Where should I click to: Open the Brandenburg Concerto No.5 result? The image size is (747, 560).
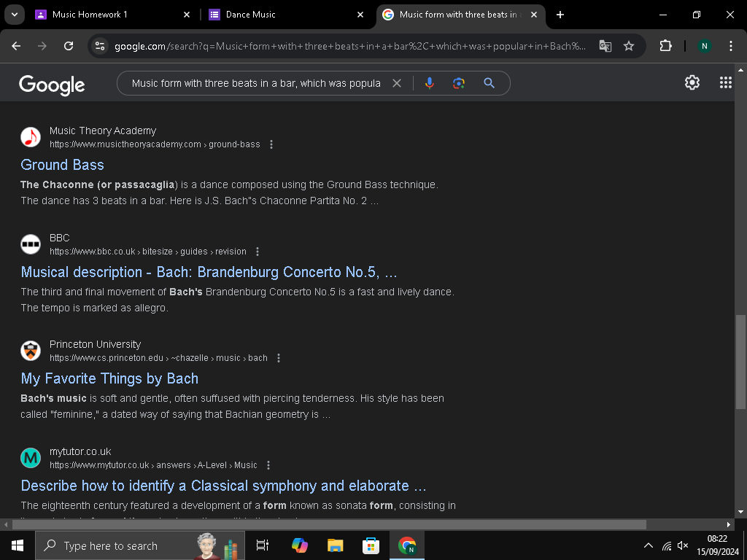209,272
